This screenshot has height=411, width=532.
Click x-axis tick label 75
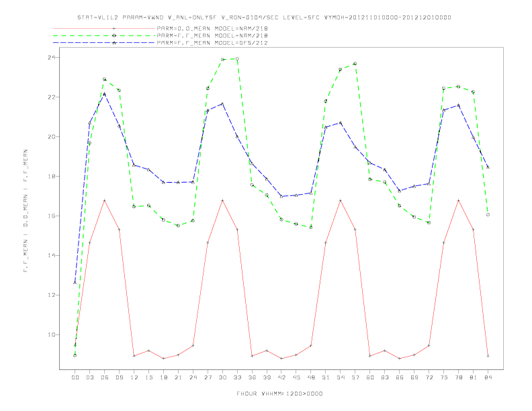point(444,377)
